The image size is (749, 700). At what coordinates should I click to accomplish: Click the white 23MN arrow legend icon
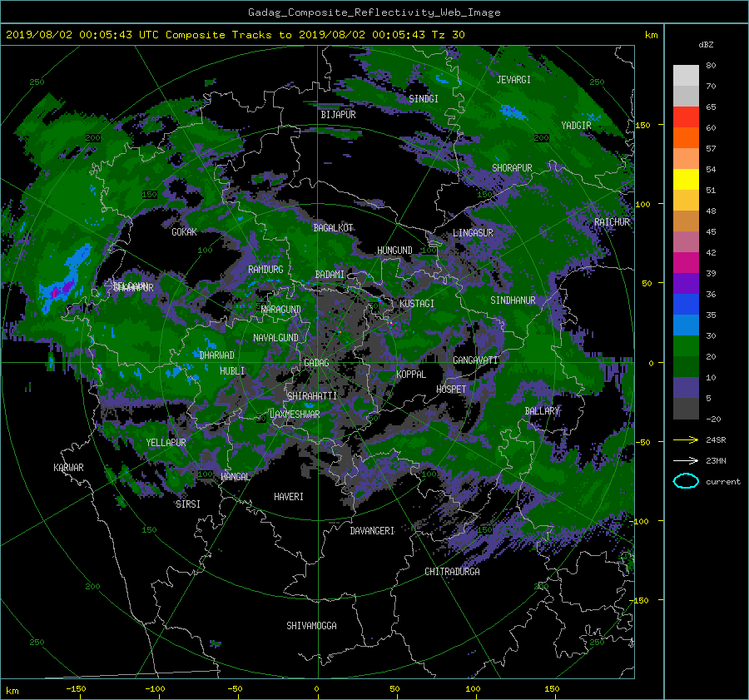click(x=686, y=460)
